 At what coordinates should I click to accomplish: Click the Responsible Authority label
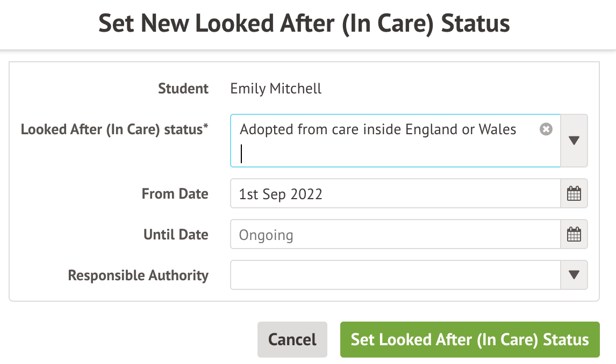tap(138, 275)
